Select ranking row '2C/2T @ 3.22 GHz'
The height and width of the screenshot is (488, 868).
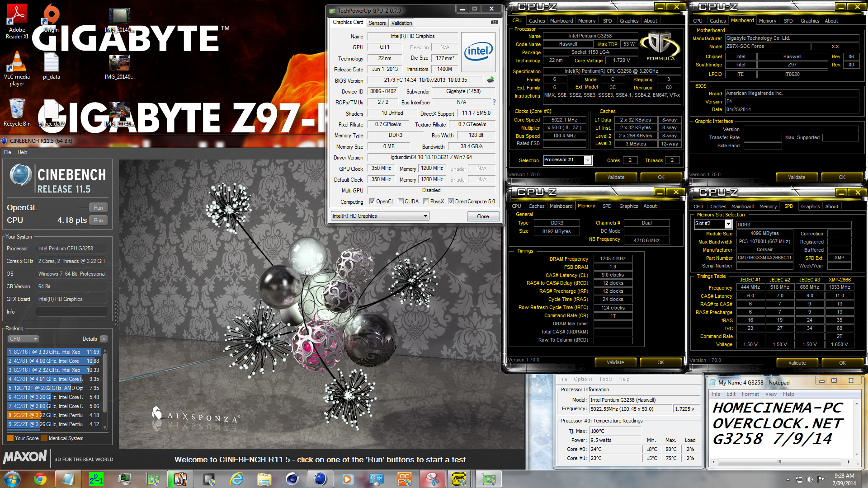point(53,415)
